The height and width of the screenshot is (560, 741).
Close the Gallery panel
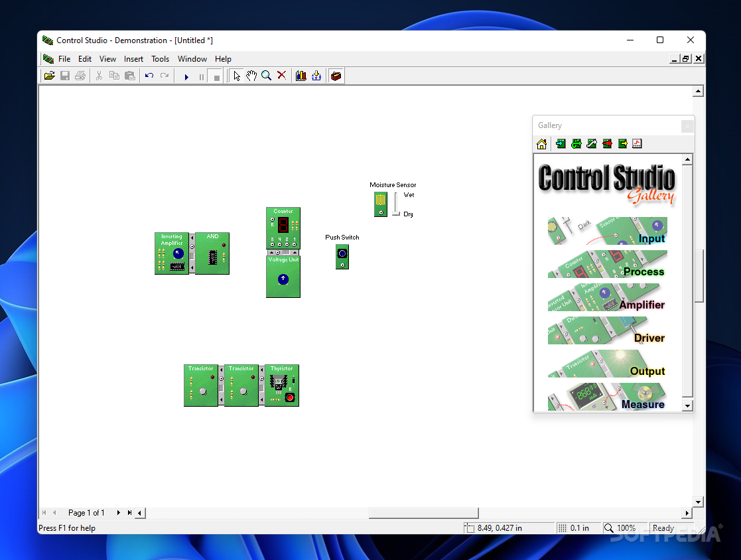tap(687, 126)
